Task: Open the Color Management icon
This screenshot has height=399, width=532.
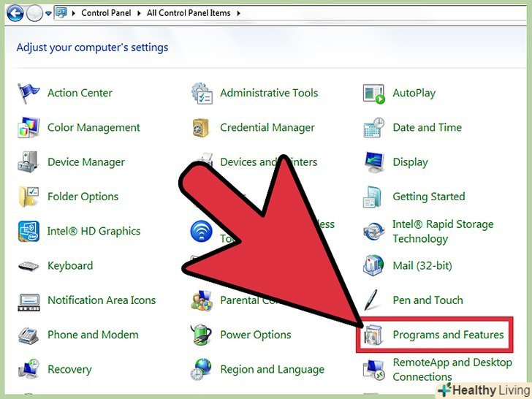Action: [x=28, y=128]
